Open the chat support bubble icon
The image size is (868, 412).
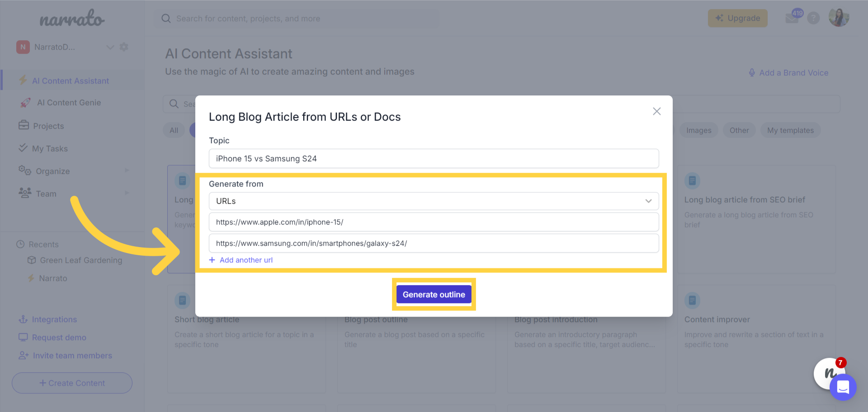point(843,387)
